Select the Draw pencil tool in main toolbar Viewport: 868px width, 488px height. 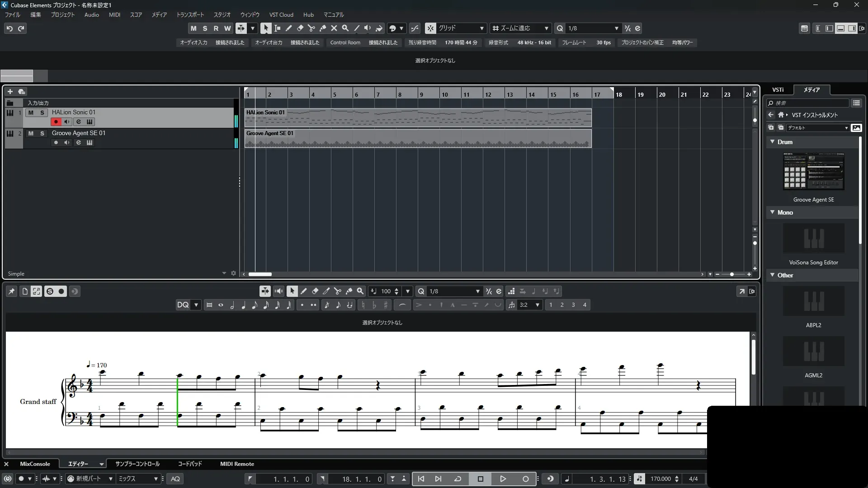[288, 28]
